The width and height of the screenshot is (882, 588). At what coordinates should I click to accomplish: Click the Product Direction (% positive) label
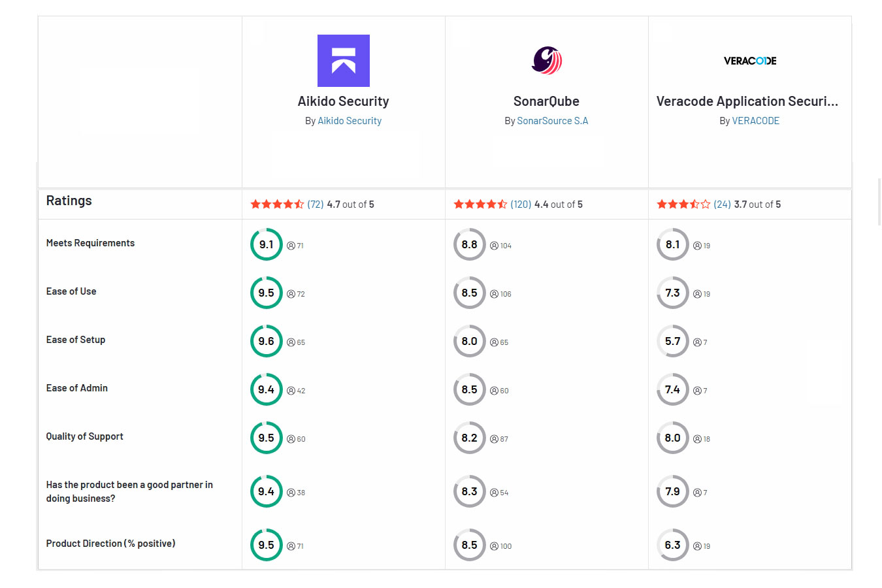(x=111, y=544)
